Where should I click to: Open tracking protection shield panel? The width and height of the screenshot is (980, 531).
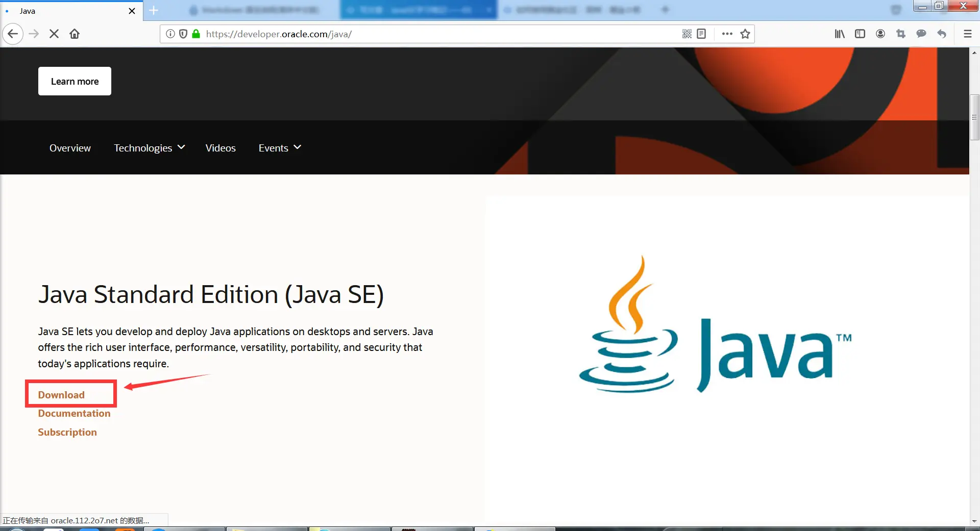coord(183,34)
